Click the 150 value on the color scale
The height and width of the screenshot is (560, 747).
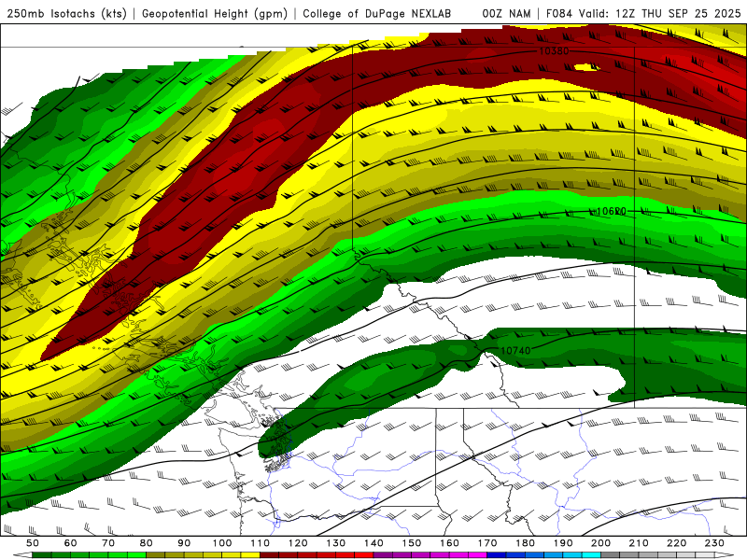coord(412,543)
